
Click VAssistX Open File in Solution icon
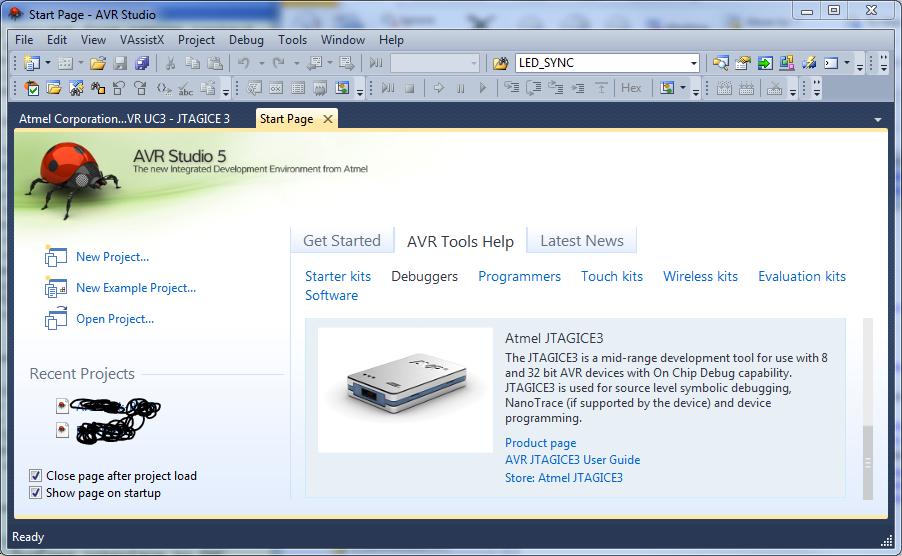point(54,88)
